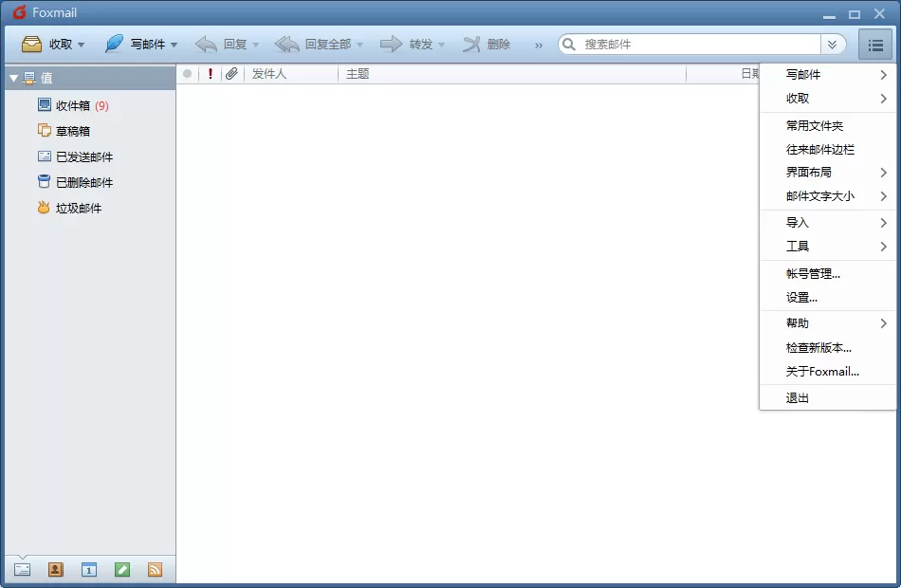Sort mail list by 发件人 column
The width and height of the screenshot is (901, 588).
(x=291, y=74)
